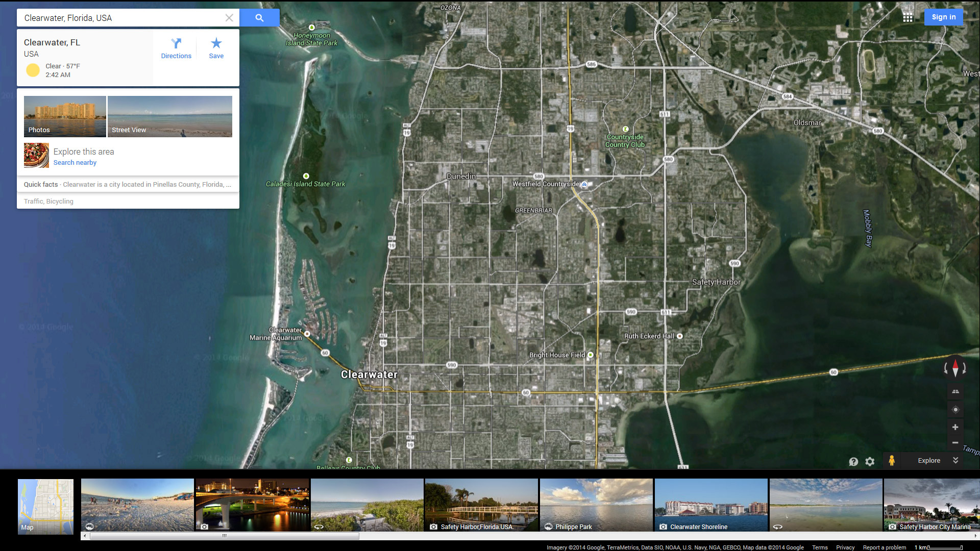Image resolution: width=980 pixels, height=551 pixels.
Task: Open map settings gear
Action: (x=870, y=461)
